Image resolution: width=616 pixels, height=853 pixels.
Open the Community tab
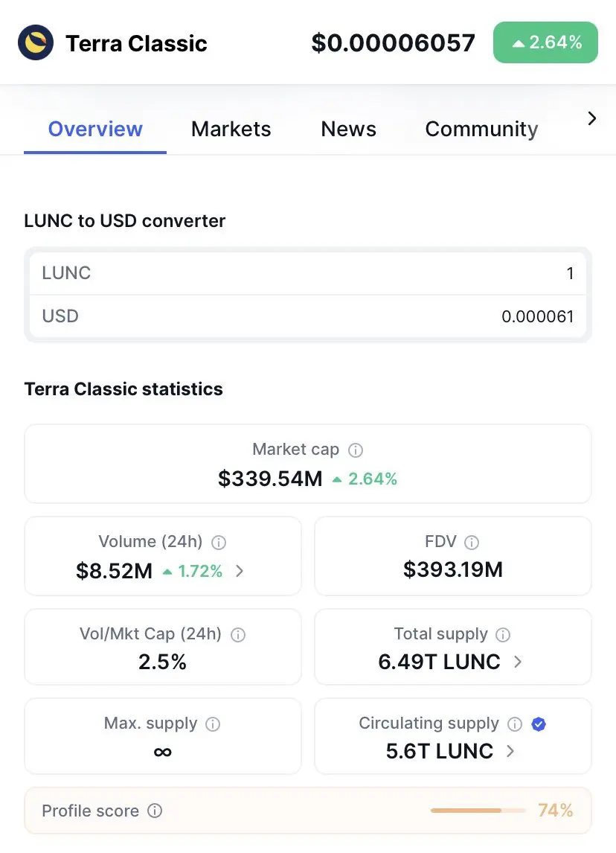(x=481, y=130)
